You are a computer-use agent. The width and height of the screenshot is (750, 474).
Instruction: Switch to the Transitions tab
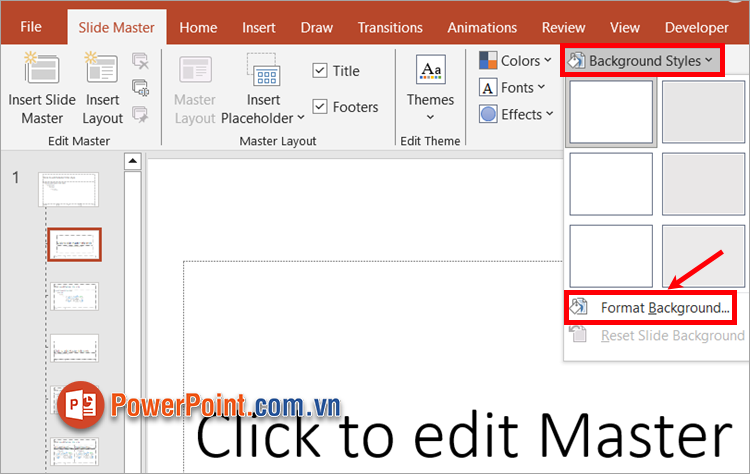pyautogui.click(x=390, y=28)
